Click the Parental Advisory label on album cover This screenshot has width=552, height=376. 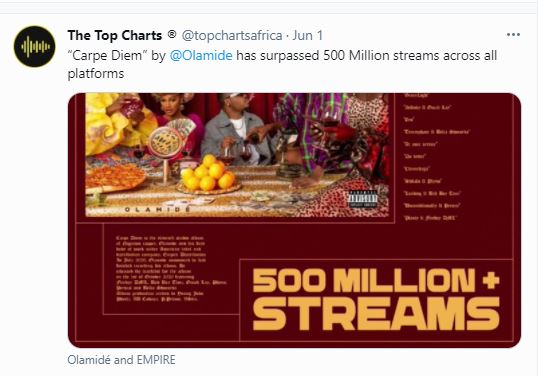363,199
